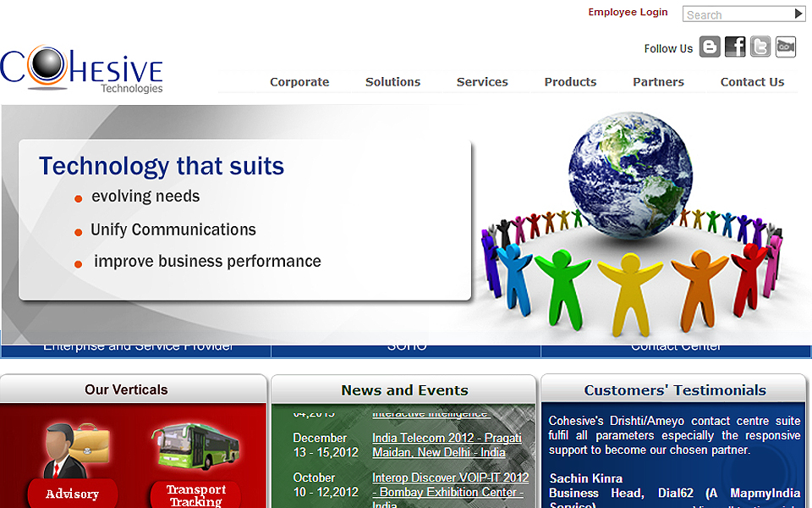812x508 pixels.
Task: Open the Blogger social icon
Action: [710, 47]
